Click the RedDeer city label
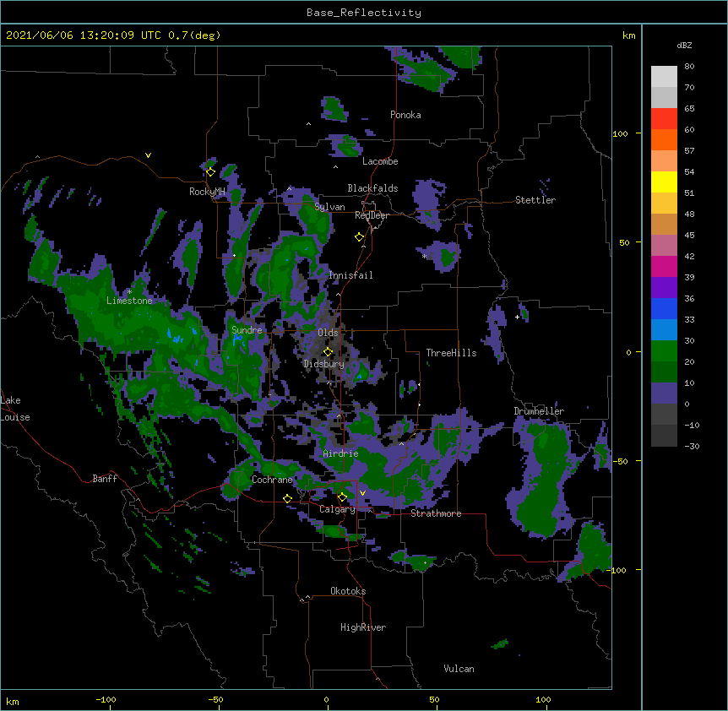This screenshot has height=711, width=728. click(372, 215)
